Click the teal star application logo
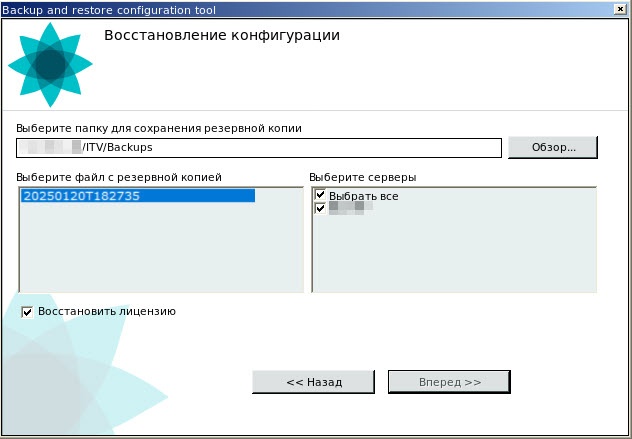Screen dimensions: 632x439 tap(50, 64)
